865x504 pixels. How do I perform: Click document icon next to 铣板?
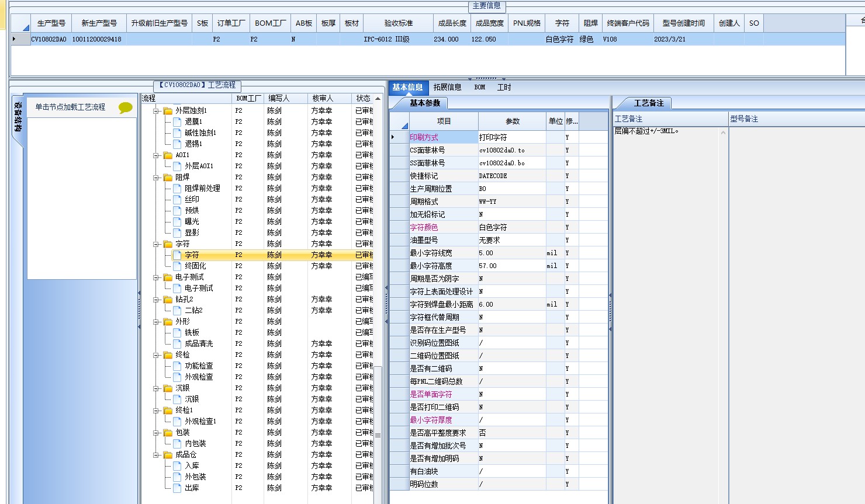pyautogui.click(x=177, y=332)
